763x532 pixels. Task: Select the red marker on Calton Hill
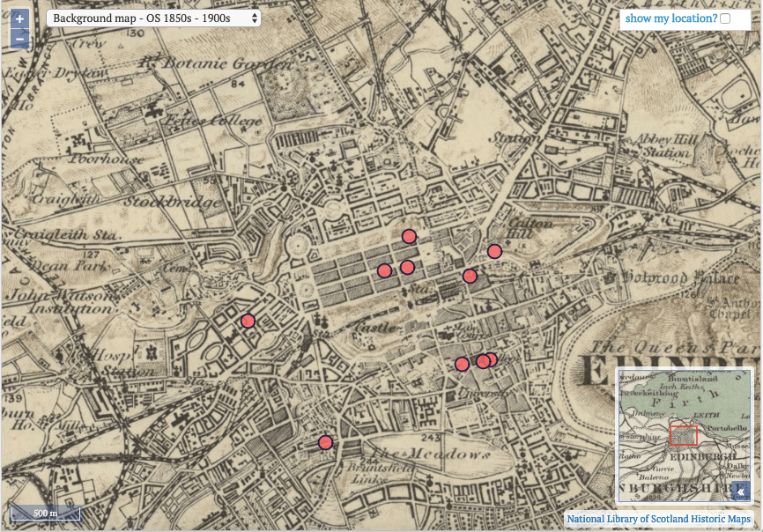pyautogui.click(x=494, y=251)
